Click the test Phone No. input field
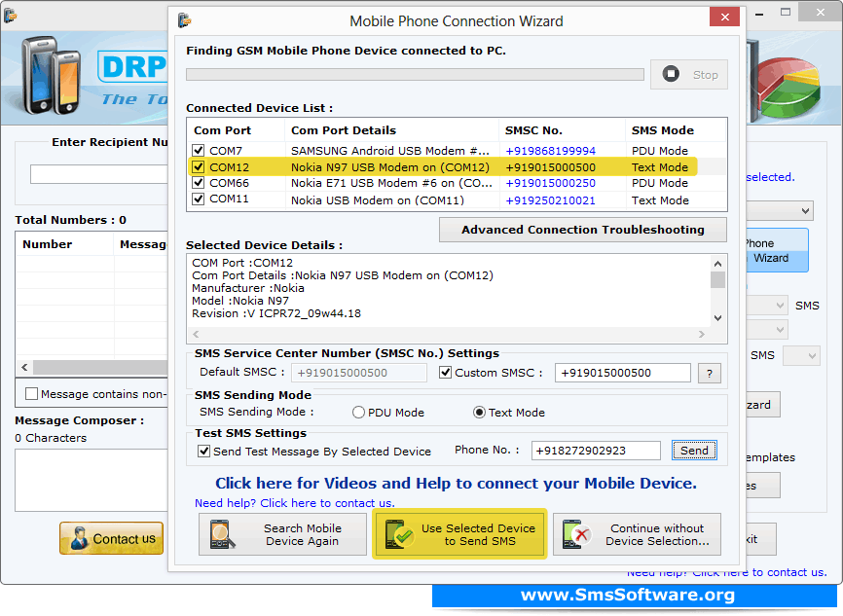Image resolution: width=843 pixels, height=616 pixels. click(x=596, y=451)
